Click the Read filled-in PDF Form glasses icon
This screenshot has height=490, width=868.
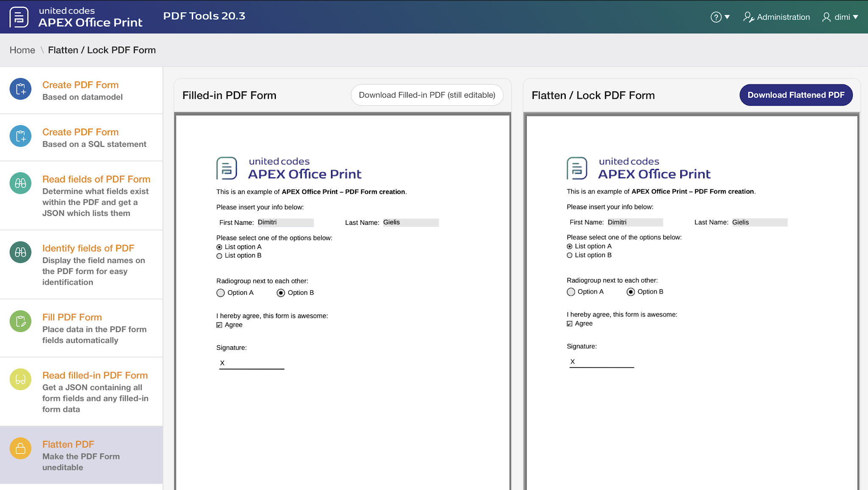20,380
